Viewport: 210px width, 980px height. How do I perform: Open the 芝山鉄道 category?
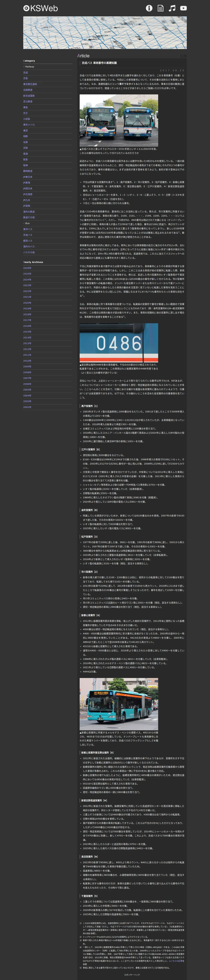28,102
